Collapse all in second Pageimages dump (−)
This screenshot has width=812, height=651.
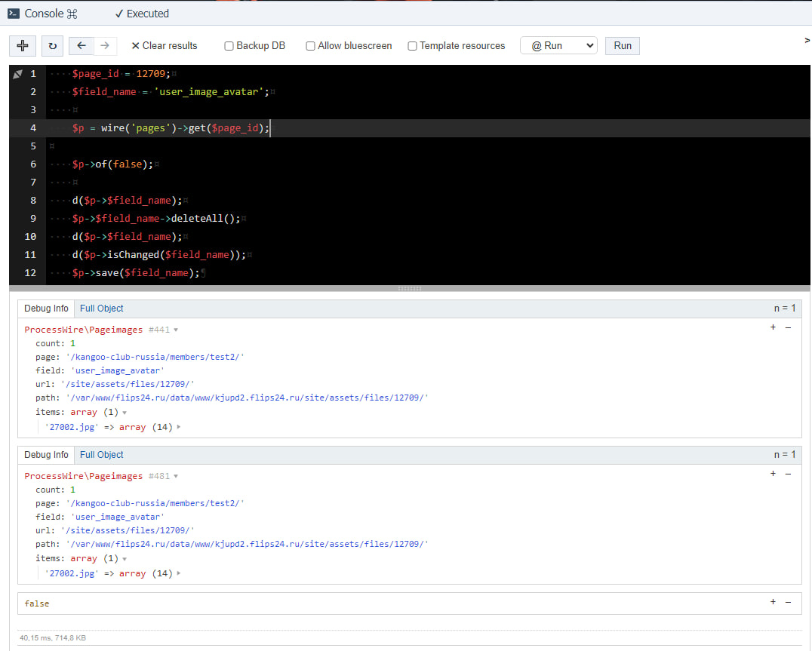[x=788, y=474]
